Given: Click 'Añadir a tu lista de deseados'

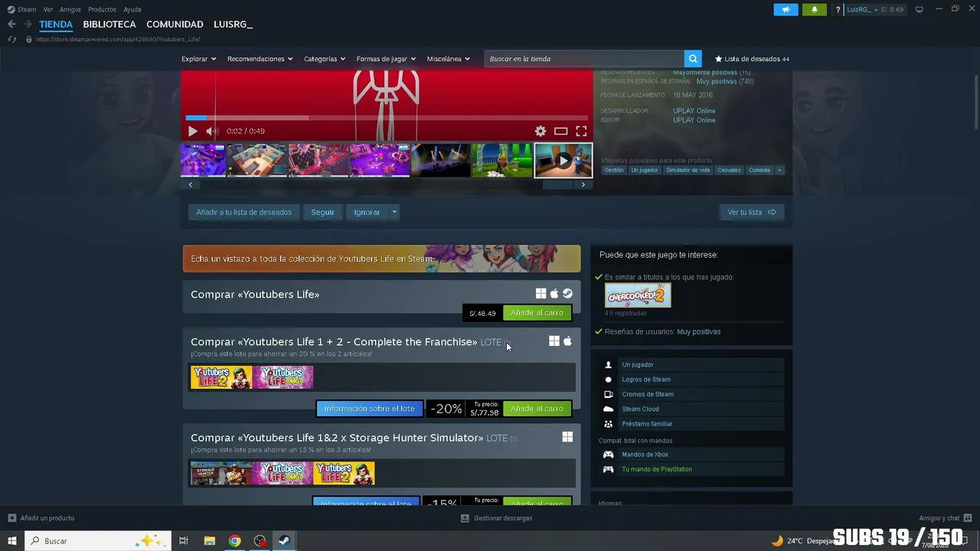Looking at the screenshot, I should click(243, 212).
